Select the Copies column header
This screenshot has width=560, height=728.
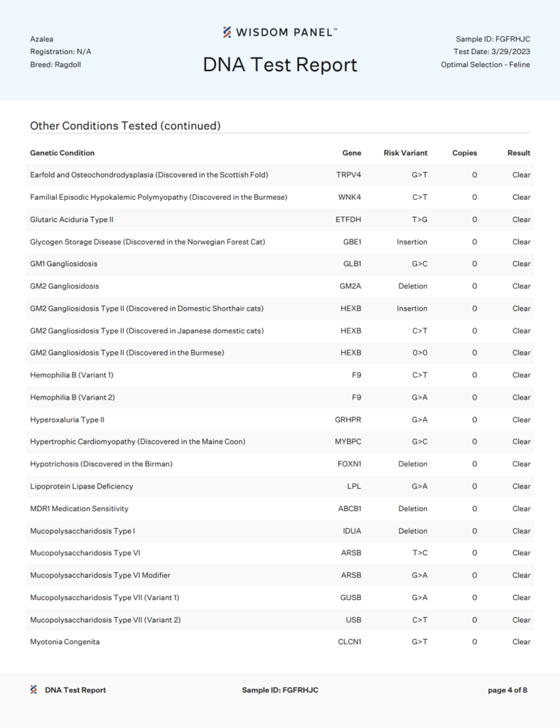(x=465, y=153)
